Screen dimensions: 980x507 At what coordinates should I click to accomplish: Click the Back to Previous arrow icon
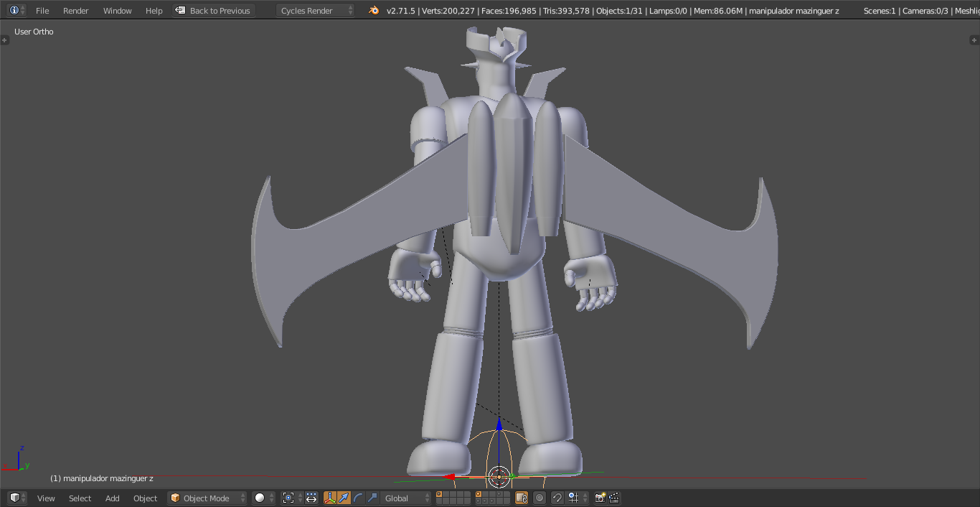pyautogui.click(x=181, y=10)
